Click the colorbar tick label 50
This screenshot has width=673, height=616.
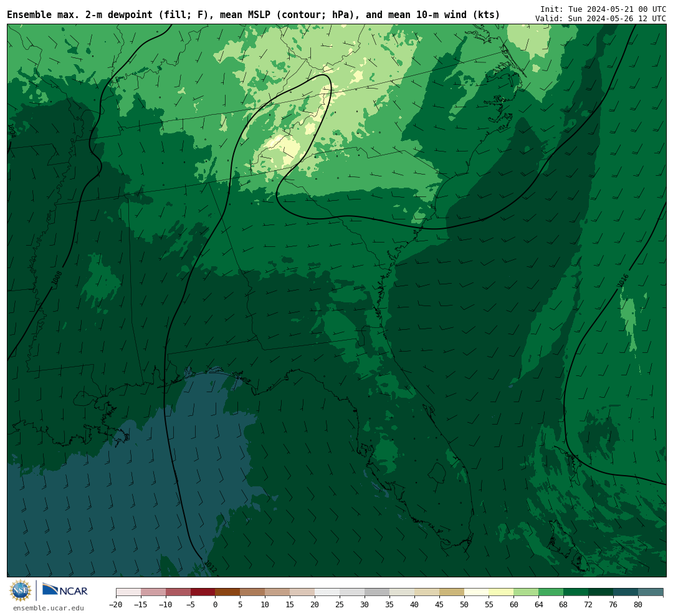pyautogui.click(x=464, y=605)
